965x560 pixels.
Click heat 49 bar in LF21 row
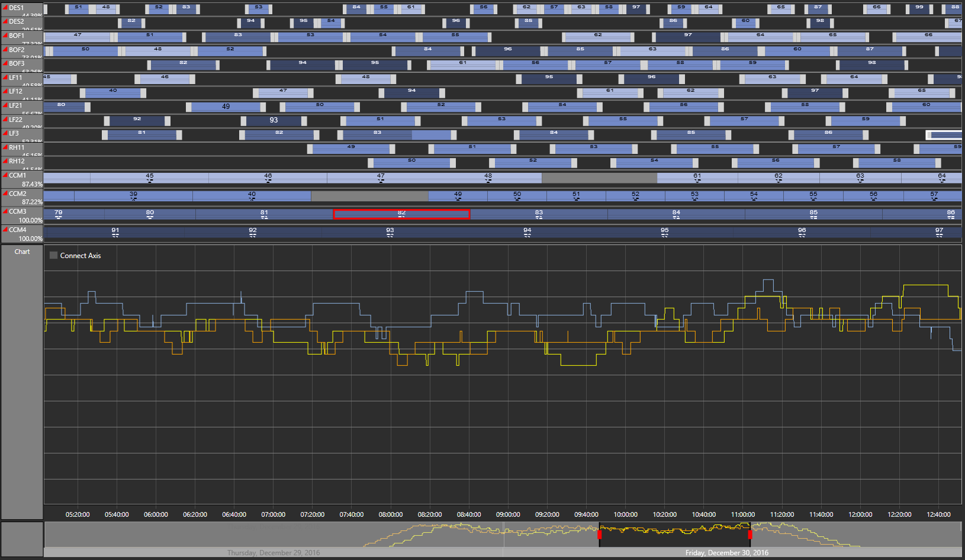226,107
